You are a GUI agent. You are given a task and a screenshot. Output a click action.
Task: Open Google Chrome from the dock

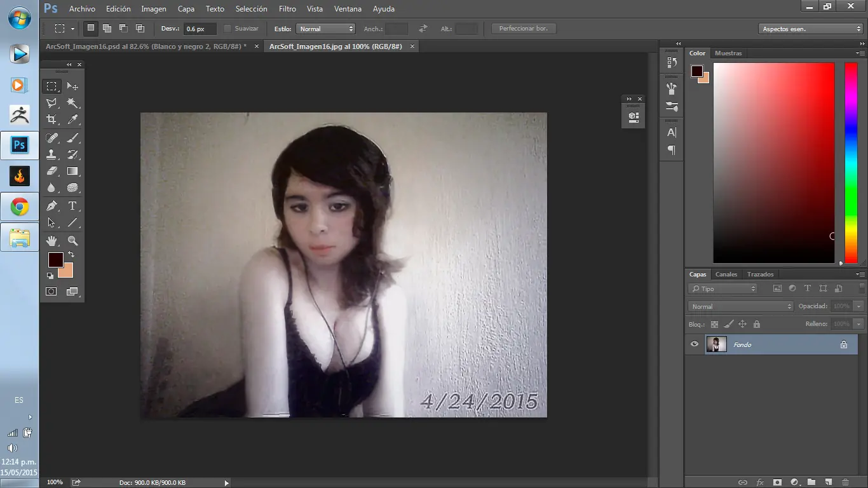[19, 207]
